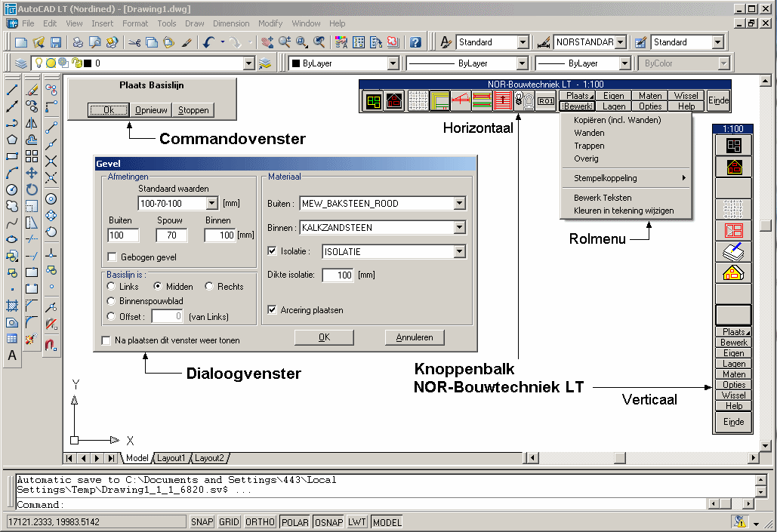Click the R01 icon in NOR-Bouwtechniek toolbar

coord(546,101)
